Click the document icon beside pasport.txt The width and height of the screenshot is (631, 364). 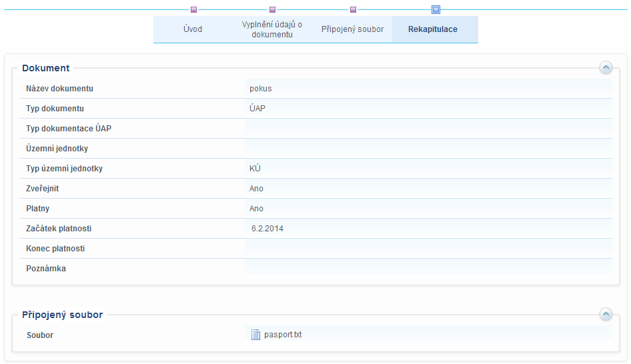tap(255, 335)
